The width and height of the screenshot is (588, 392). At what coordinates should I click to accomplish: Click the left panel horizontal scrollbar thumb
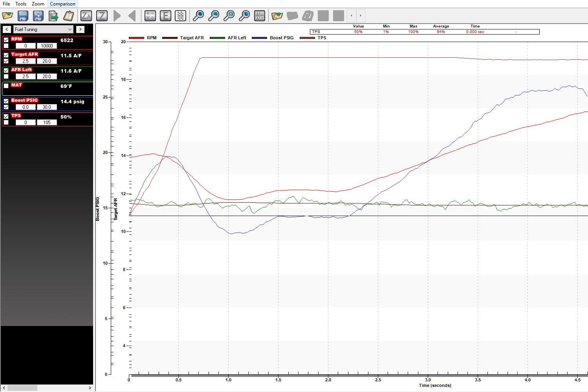(x=22, y=388)
